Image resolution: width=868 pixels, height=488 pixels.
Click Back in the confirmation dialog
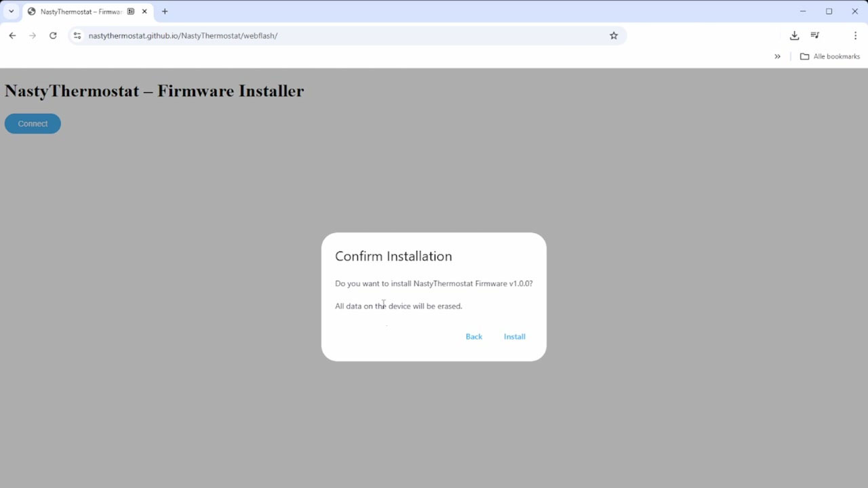pos(473,336)
